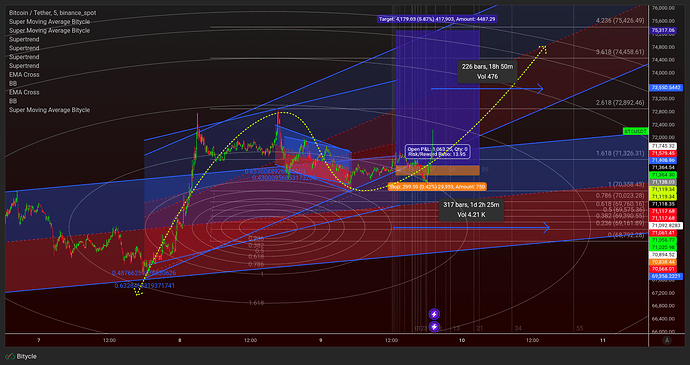The width and height of the screenshot is (690, 365).
Task: Click the 70,894.52 white price label
Action: click(663, 254)
